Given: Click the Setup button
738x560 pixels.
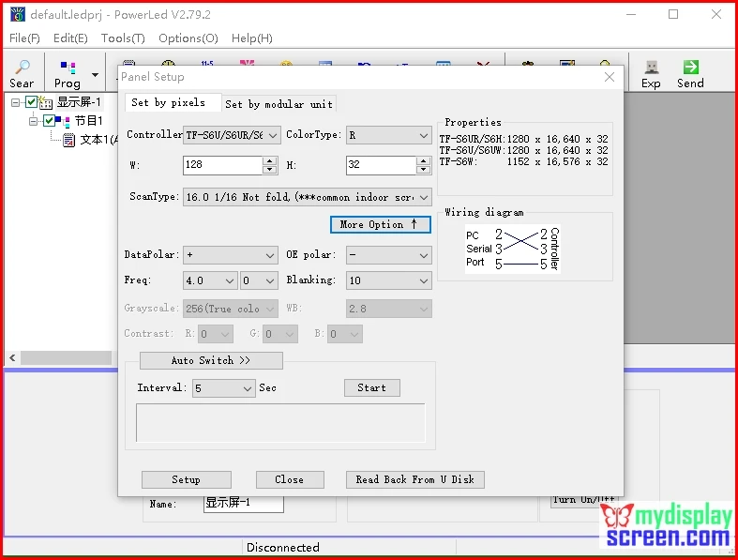Looking at the screenshot, I should click(x=187, y=480).
